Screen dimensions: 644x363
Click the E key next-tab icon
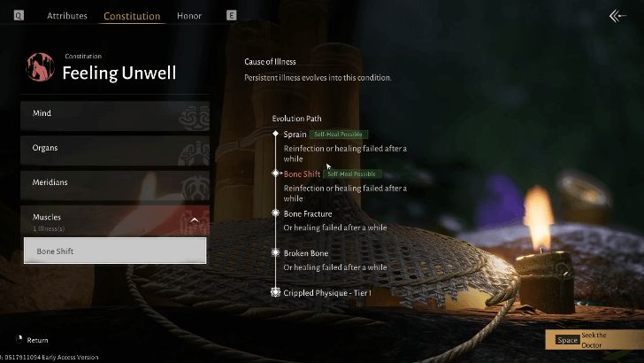tap(231, 16)
